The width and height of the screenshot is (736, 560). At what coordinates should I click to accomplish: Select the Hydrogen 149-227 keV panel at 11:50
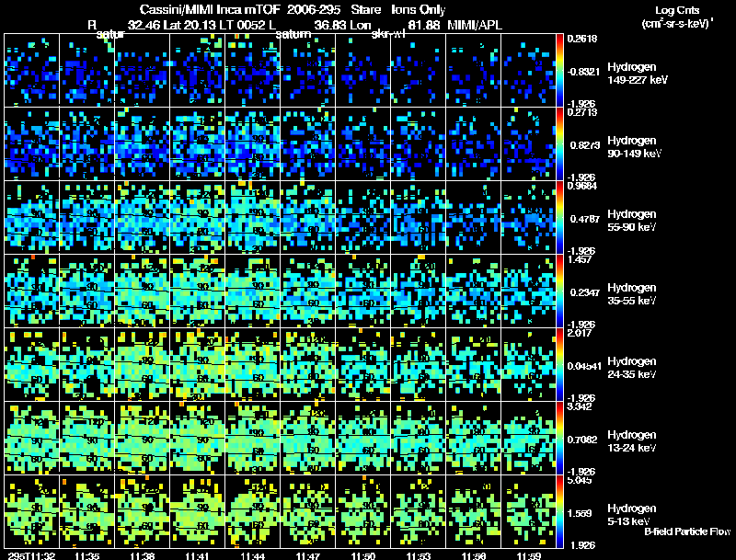(362, 71)
